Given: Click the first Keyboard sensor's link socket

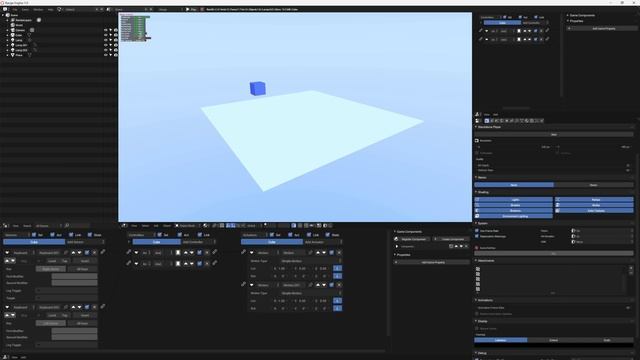Looking at the screenshot, I should [103, 252].
